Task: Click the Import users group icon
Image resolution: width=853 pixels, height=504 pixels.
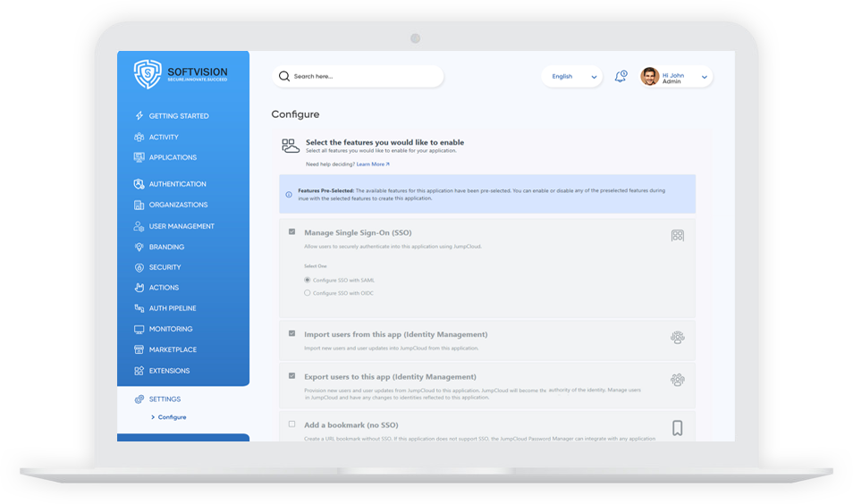Action: point(677,338)
